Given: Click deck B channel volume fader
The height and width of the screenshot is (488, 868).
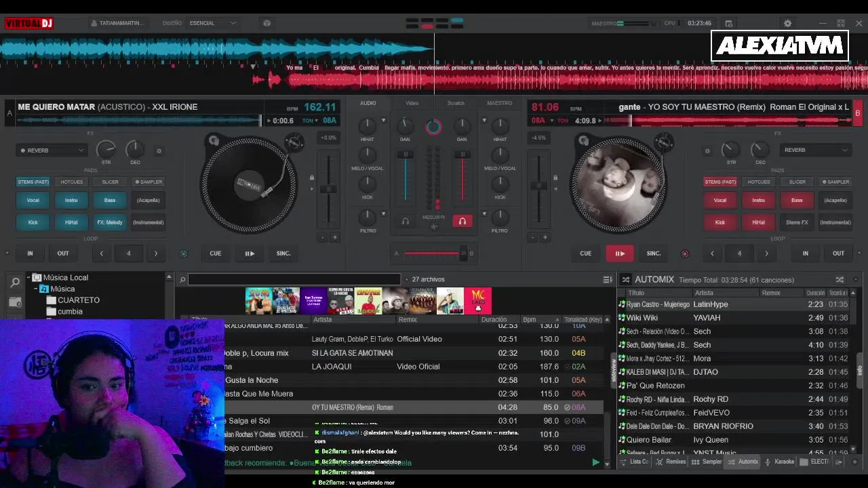Looking at the screenshot, I should point(462,178).
